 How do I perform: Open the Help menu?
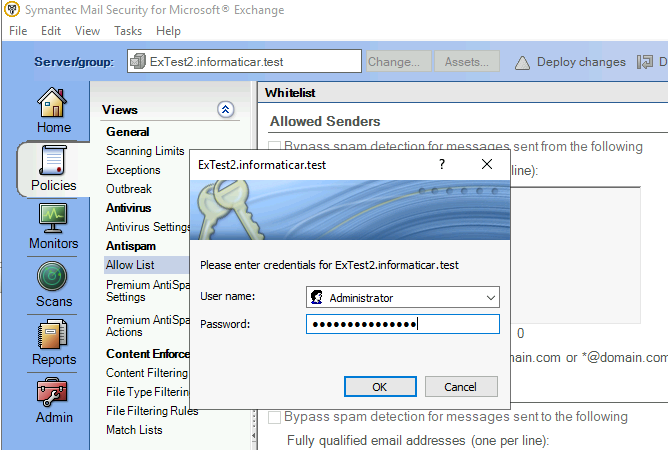(168, 31)
